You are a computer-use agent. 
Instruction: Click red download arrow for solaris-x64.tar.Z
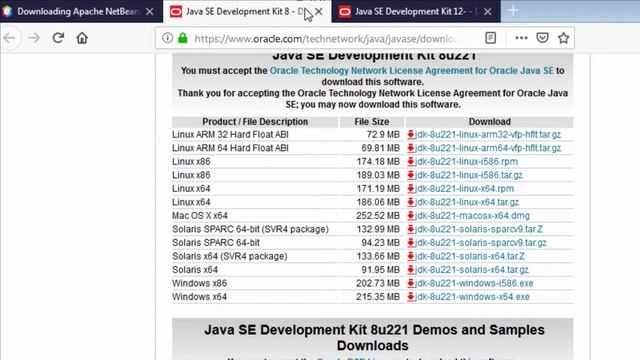(411, 256)
